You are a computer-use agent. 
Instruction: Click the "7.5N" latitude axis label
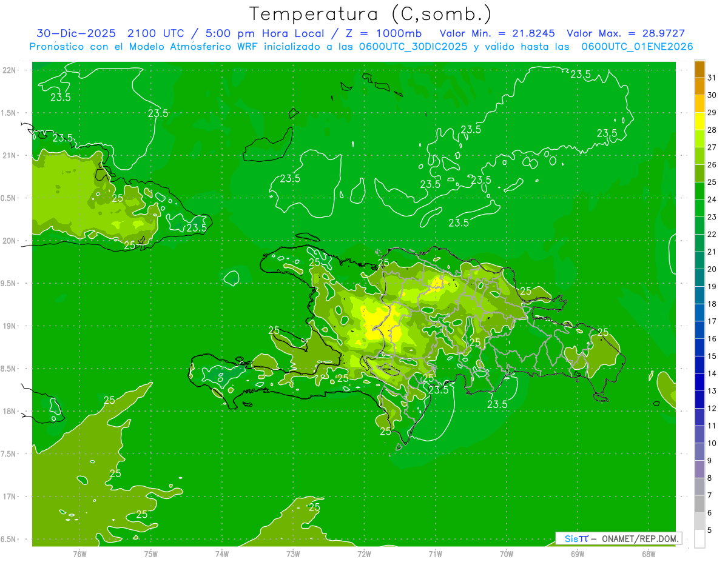8,454
